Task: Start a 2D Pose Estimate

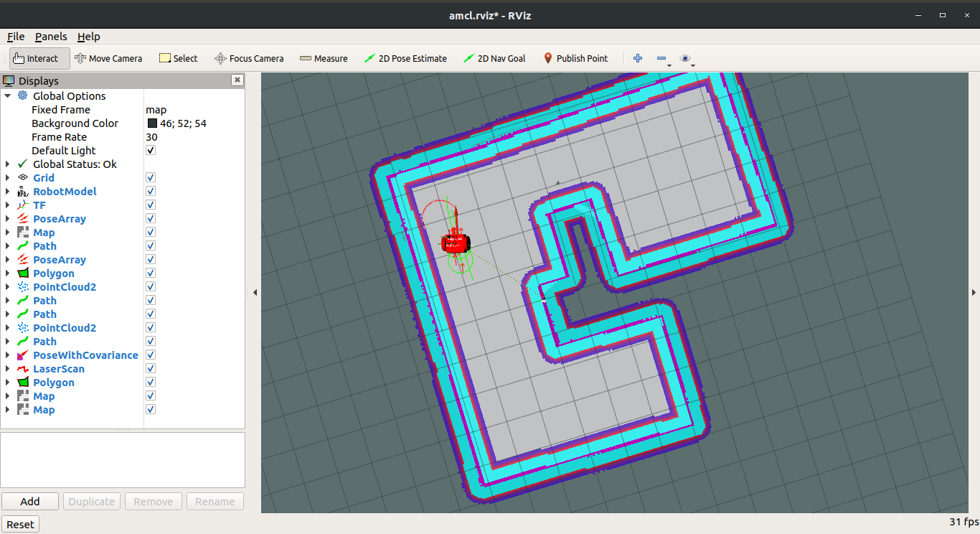Action: point(405,59)
